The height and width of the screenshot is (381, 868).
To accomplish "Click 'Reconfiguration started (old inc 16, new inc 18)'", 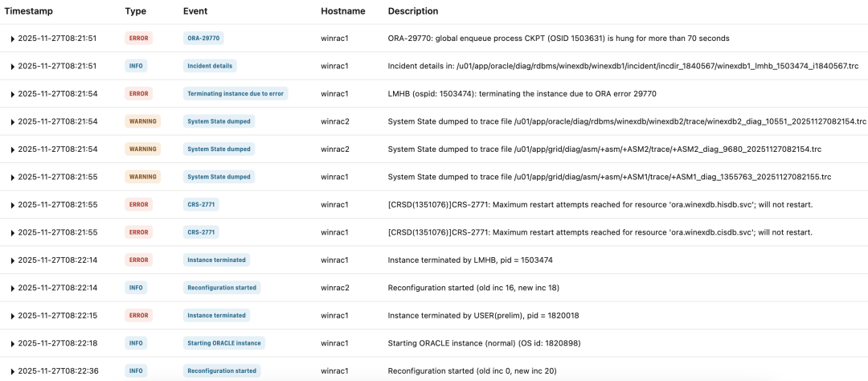I will pyautogui.click(x=476, y=288).
